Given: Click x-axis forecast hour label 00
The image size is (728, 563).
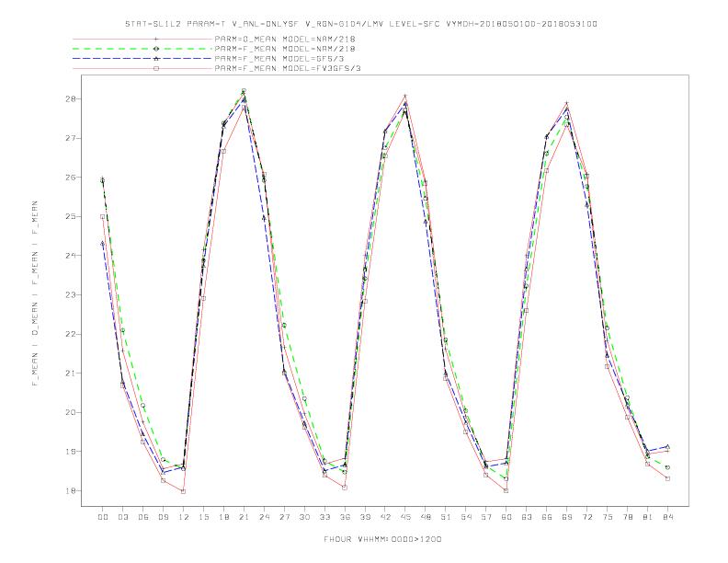Looking at the screenshot, I should (x=103, y=517).
